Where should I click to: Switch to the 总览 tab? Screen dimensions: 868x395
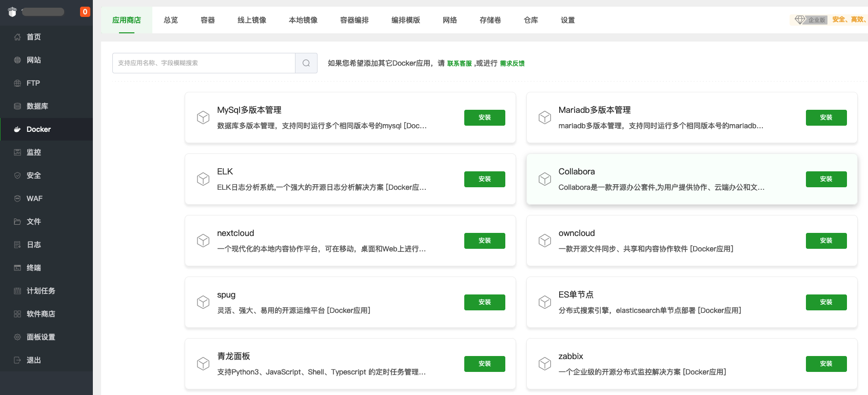tap(171, 20)
